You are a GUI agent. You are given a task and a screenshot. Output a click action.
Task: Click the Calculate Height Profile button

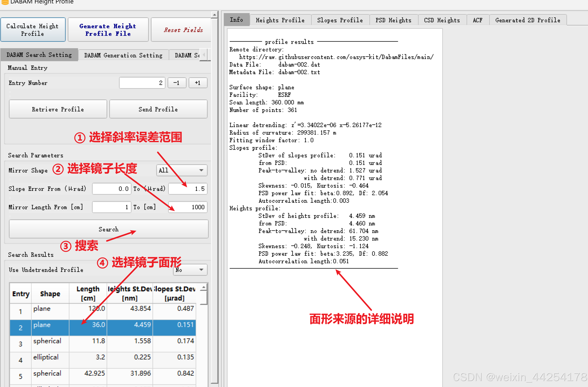(33, 30)
